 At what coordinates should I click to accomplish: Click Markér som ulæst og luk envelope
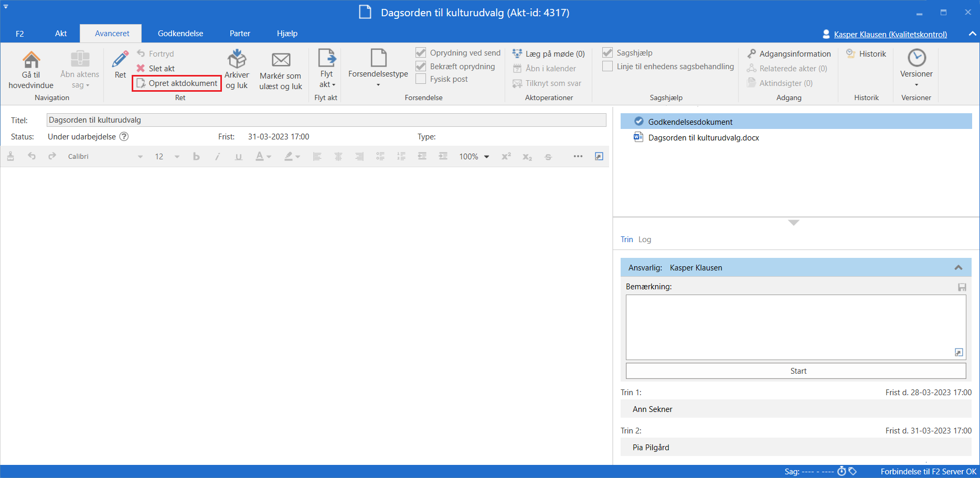[x=281, y=60]
